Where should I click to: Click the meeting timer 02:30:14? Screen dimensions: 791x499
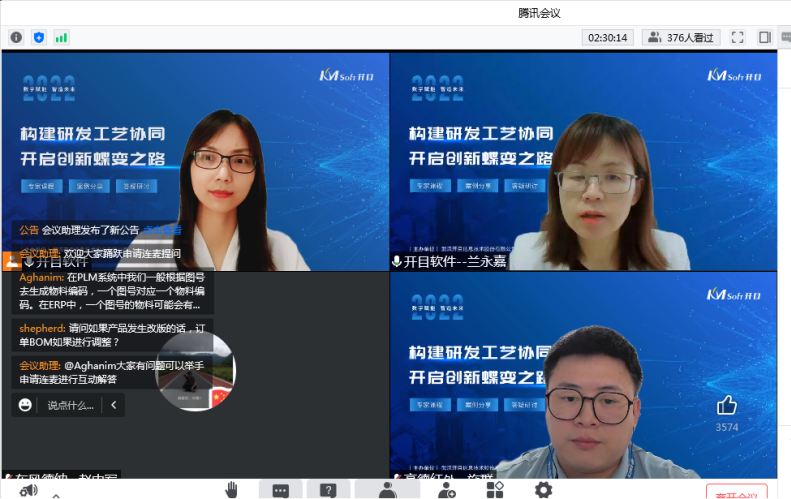608,37
